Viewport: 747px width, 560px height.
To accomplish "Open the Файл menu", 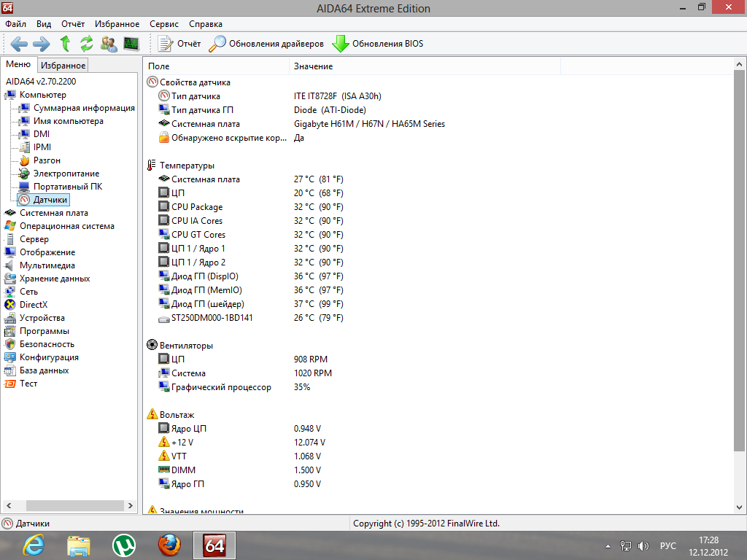I will [15, 24].
